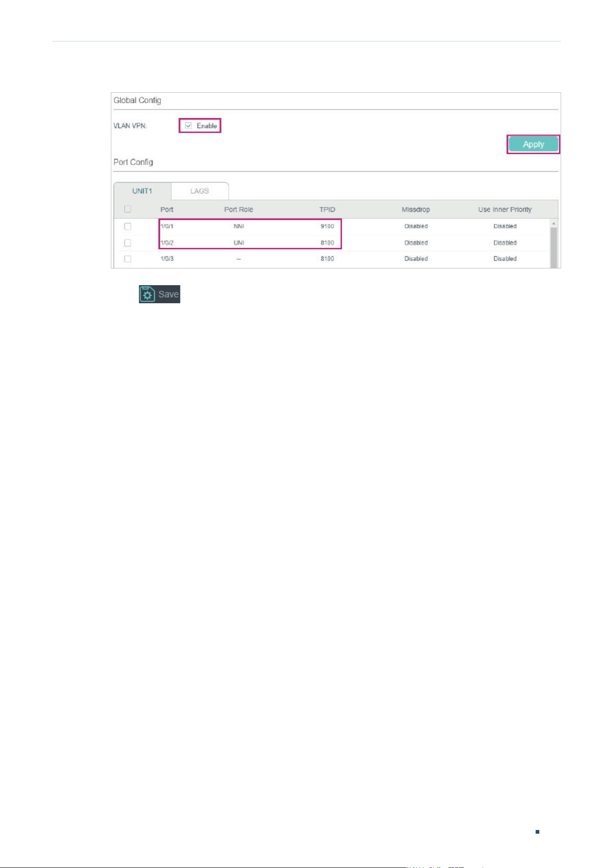The width and height of the screenshot is (614, 868).
Task: Click the Port Config section title
Action: point(133,162)
